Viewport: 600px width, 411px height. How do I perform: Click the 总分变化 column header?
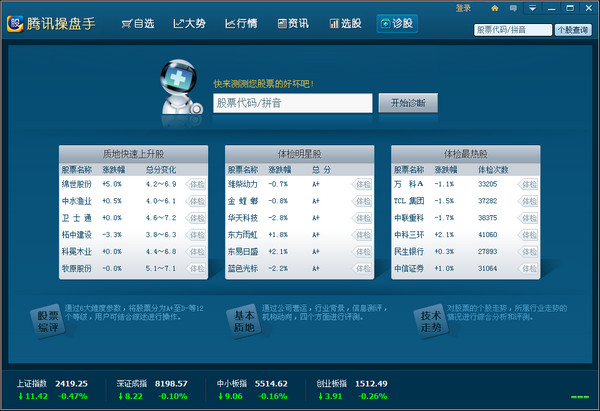click(x=161, y=170)
